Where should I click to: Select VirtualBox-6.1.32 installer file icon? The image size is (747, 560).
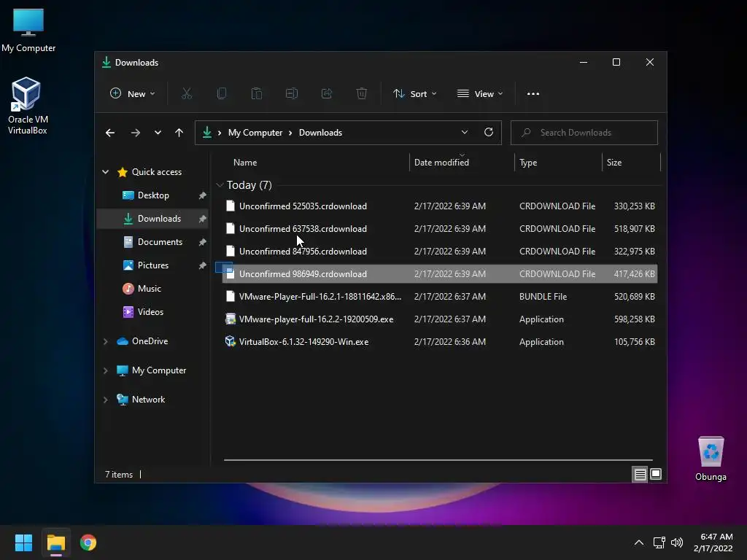pos(231,341)
